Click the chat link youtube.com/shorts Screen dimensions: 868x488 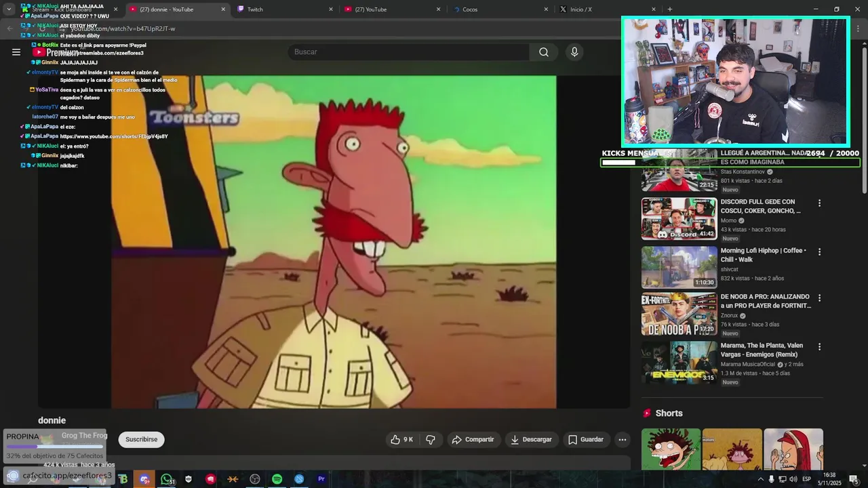point(114,136)
